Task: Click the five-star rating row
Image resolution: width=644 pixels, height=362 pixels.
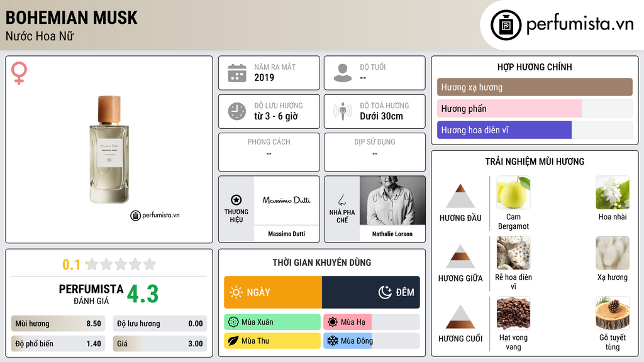Action: pyautogui.click(x=121, y=264)
